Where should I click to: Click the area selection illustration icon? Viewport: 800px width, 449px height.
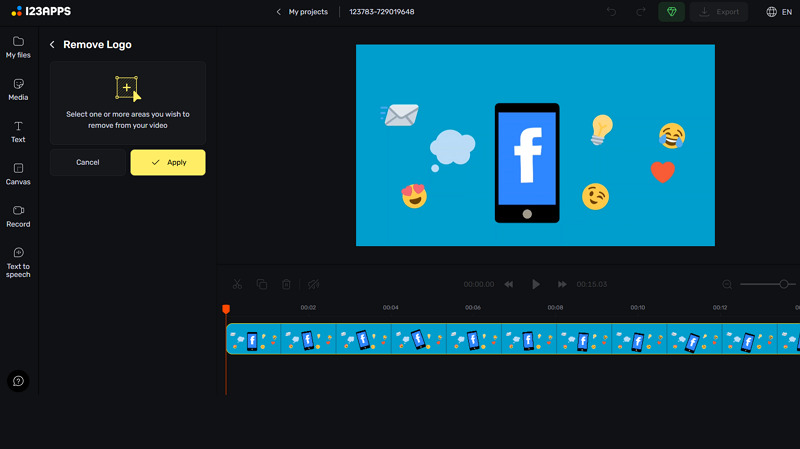pyautogui.click(x=128, y=88)
